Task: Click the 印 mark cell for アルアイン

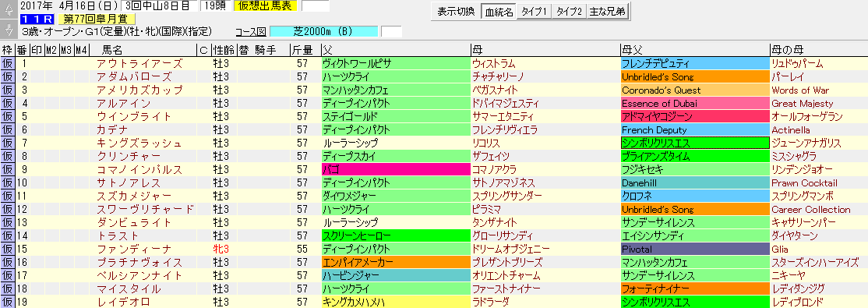Action: (37, 104)
